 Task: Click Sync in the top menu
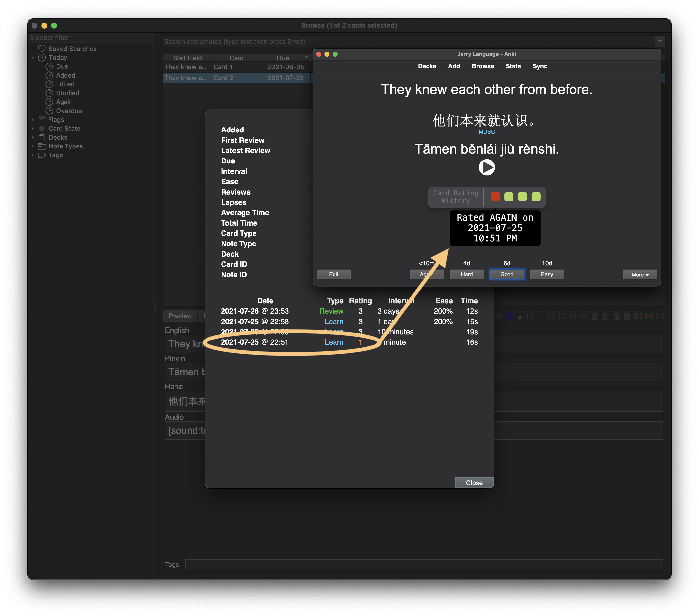[540, 66]
